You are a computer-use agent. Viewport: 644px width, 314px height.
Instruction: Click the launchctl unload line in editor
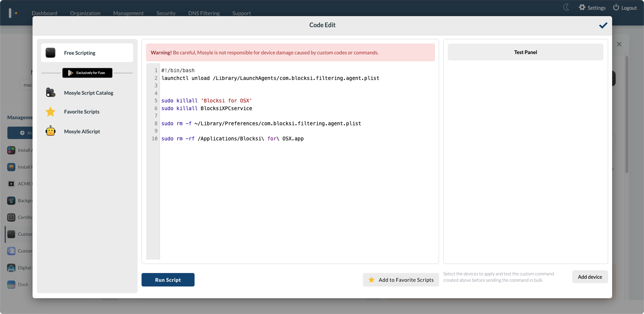[x=270, y=78]
